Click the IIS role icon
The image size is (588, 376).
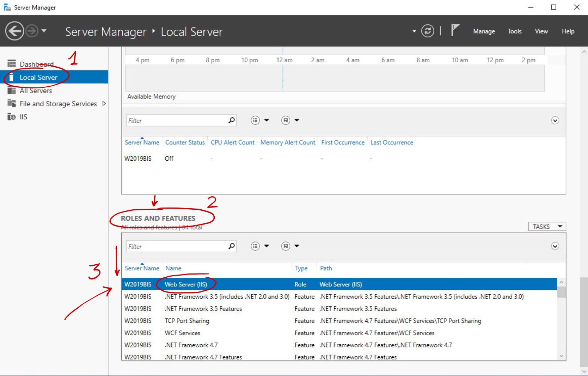click(12, 117)
